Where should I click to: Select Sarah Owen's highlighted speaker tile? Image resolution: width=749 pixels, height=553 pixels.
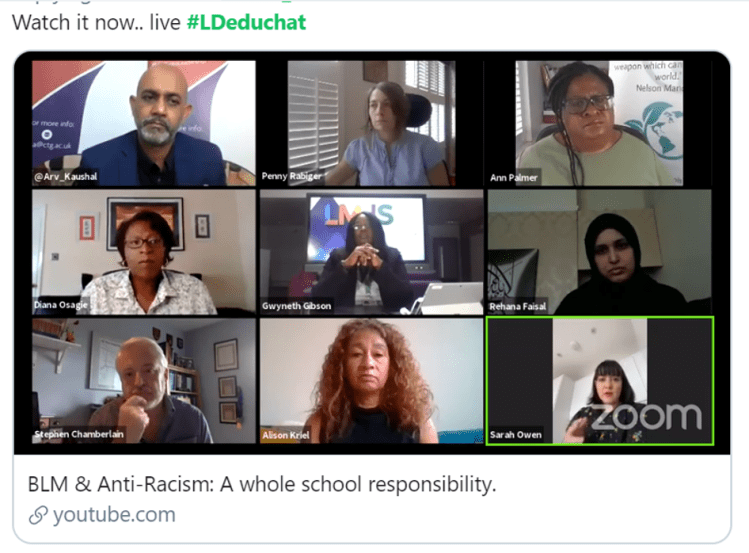(x=600, y=381)
